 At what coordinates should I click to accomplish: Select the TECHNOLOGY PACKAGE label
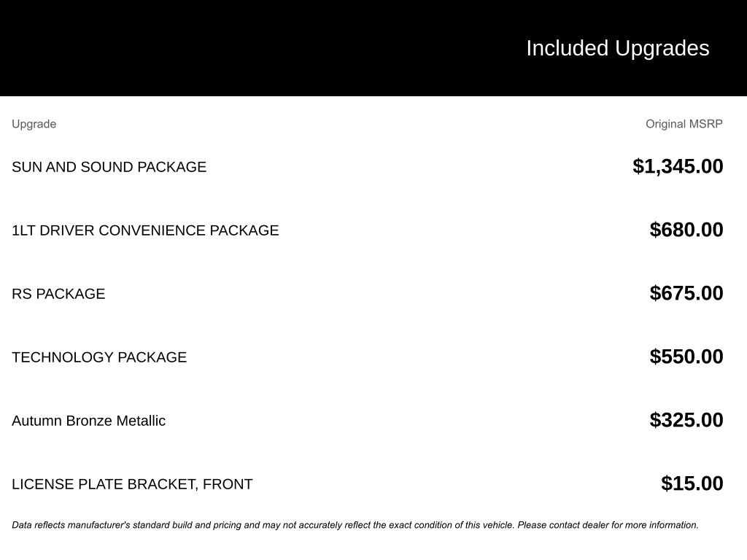pyautogui.click(x=99, y=357)
